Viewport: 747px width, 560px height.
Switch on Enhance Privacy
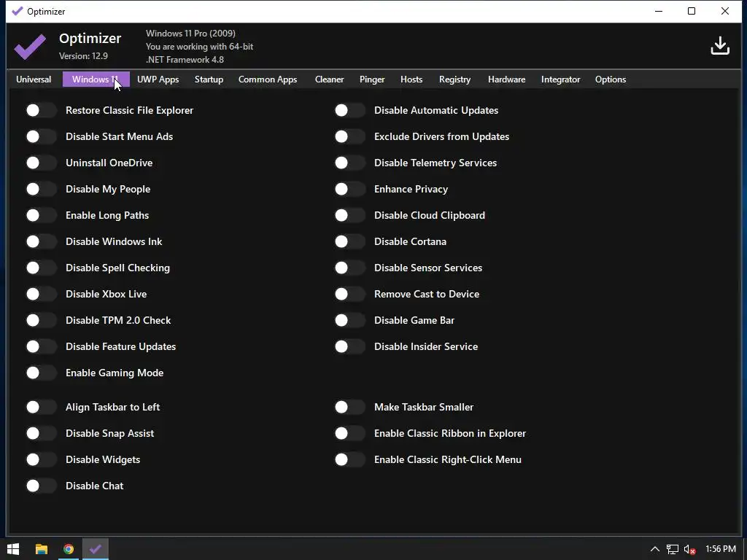click(x=349, y=189)
